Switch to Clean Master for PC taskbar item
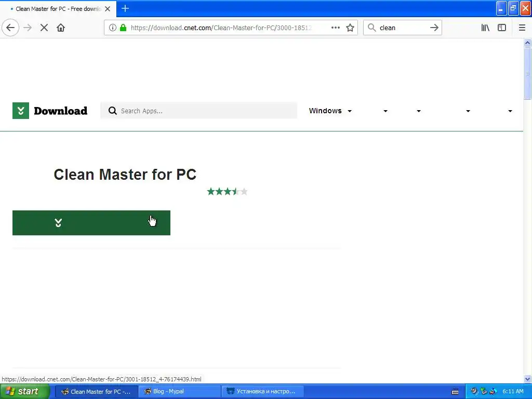The image size is (532, 399). pos(96,391)
